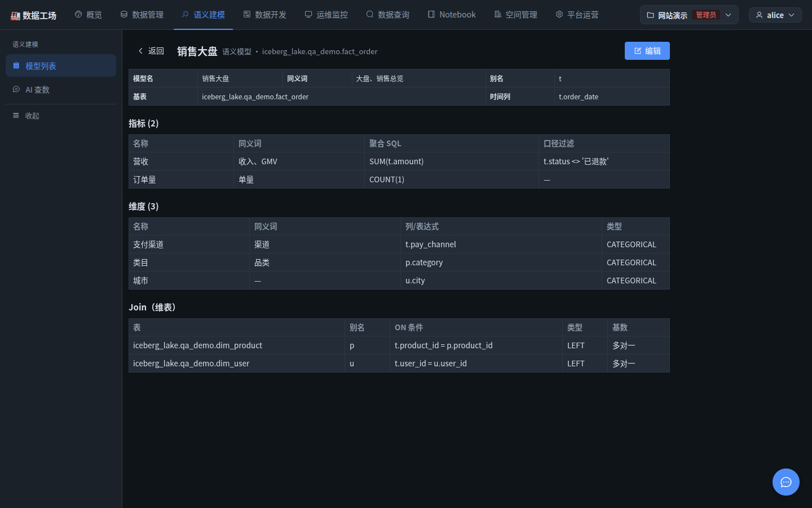Click the 编辑 edit button
812x508 pixels.
(x=647, y=51)
